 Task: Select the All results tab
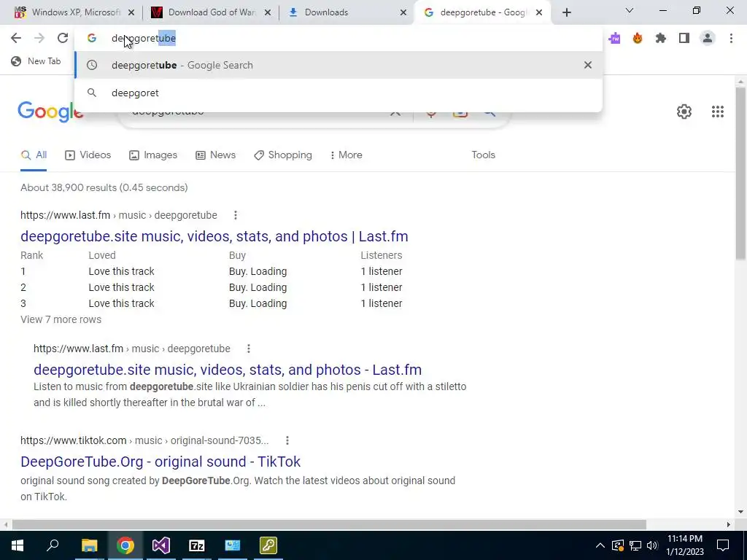[x=34, y=155]
